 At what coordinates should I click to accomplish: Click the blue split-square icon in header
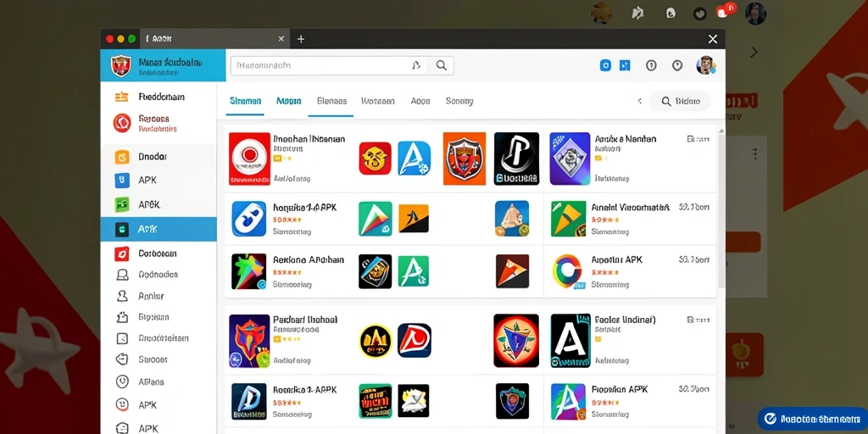point(625,66)
